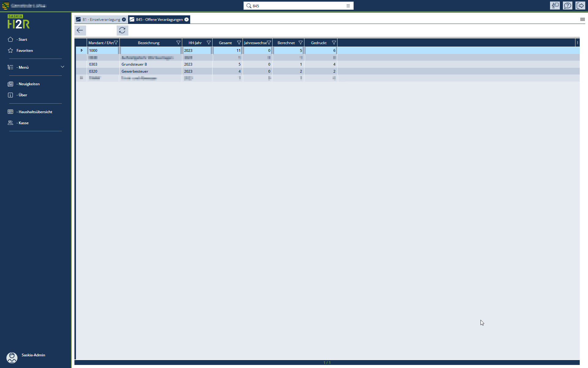The width and height of the screenshot is (588, 368).
Task: Open Kasse from sidebar
Action: click(x=23, y=123)
